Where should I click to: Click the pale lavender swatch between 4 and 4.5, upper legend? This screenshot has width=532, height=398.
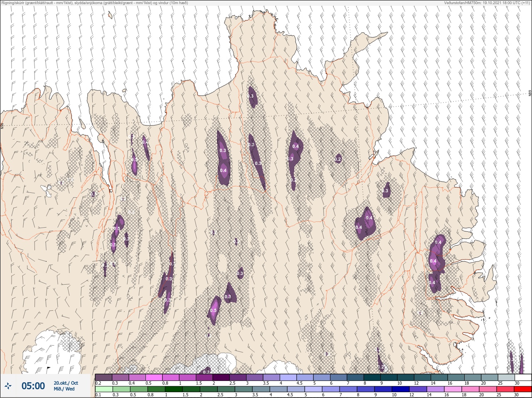[289, 378]
